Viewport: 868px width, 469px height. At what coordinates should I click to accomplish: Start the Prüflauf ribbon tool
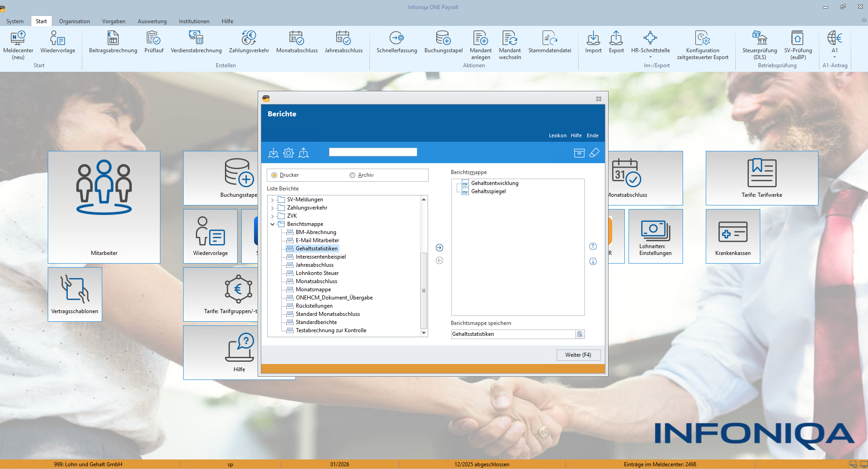point(154,42)
